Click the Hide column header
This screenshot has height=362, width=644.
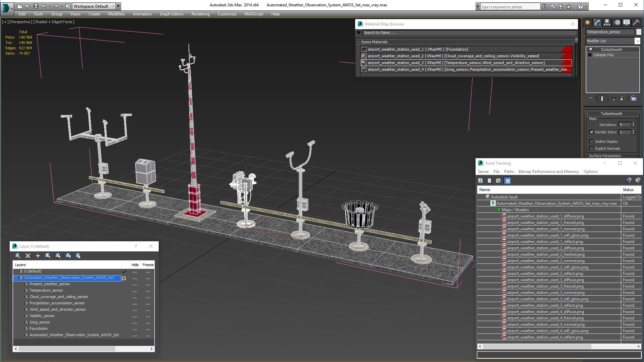(135, 265)
